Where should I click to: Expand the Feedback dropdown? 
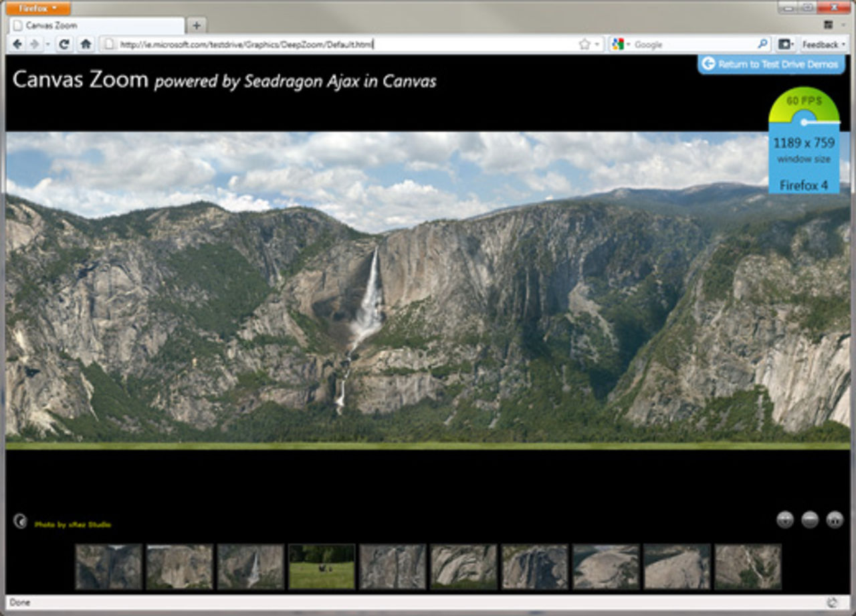tap(823, 44)
